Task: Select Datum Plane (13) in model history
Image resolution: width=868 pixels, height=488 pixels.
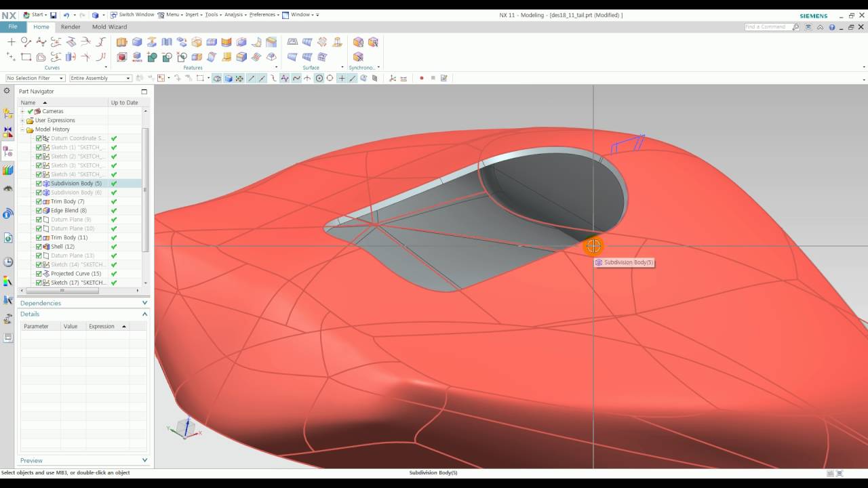Action: [73, 256]
